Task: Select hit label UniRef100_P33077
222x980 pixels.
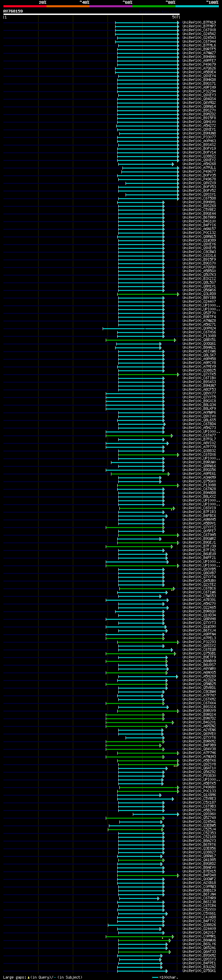Action: (x=199, y=137)
